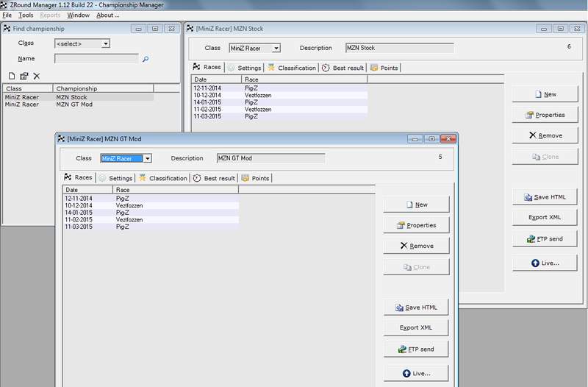588x387 pixels.
Task: Switch to Classification tab in MZN GT Mod window
Action: click(x=163, y=178)
